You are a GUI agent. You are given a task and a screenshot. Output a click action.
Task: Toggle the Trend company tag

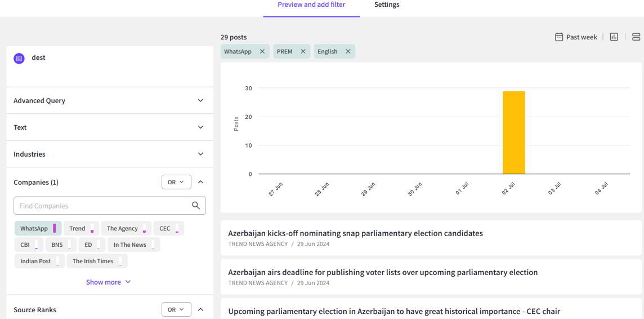pyautogui.click(x=81, y=228)
